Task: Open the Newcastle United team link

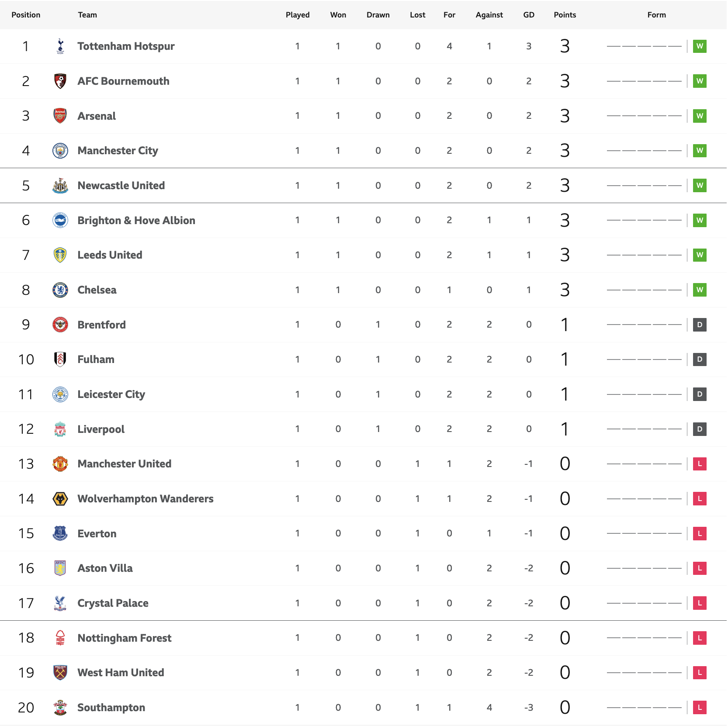Action: coord(121,186)
